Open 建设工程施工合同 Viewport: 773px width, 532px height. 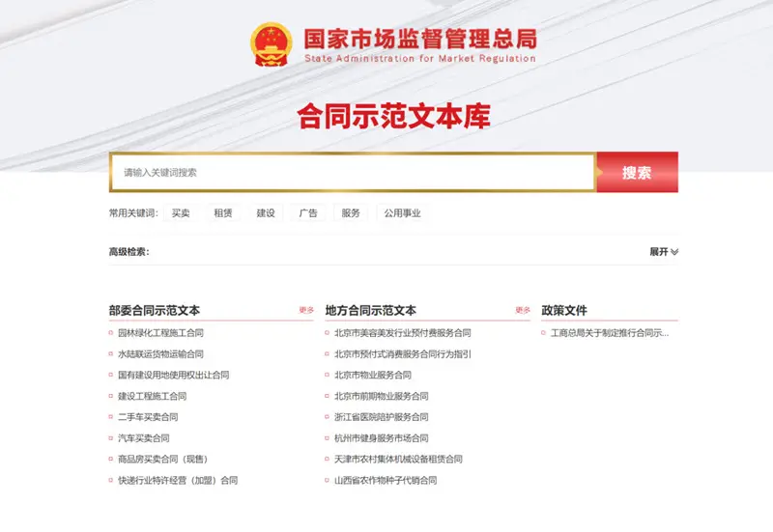(x=153, y=396)
